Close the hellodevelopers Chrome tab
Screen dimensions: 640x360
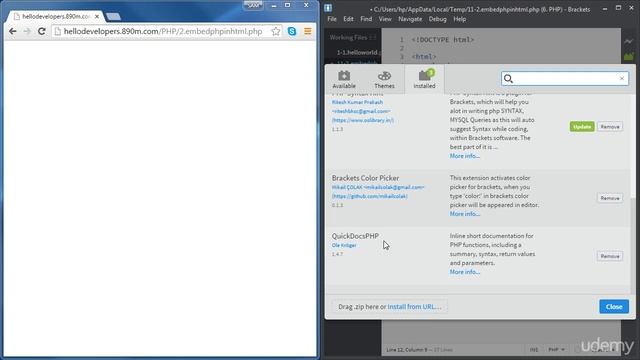tap(97, 16)
